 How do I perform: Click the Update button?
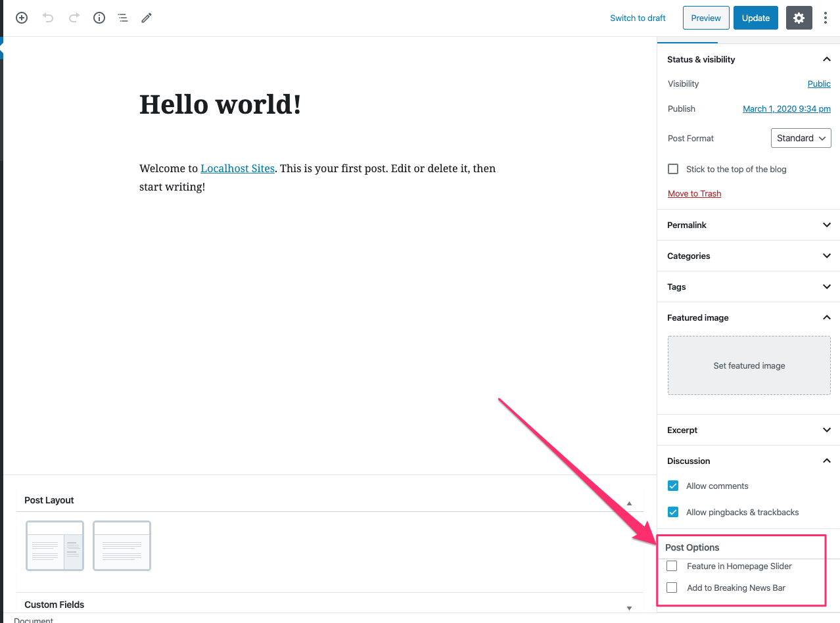coord(755,18)
